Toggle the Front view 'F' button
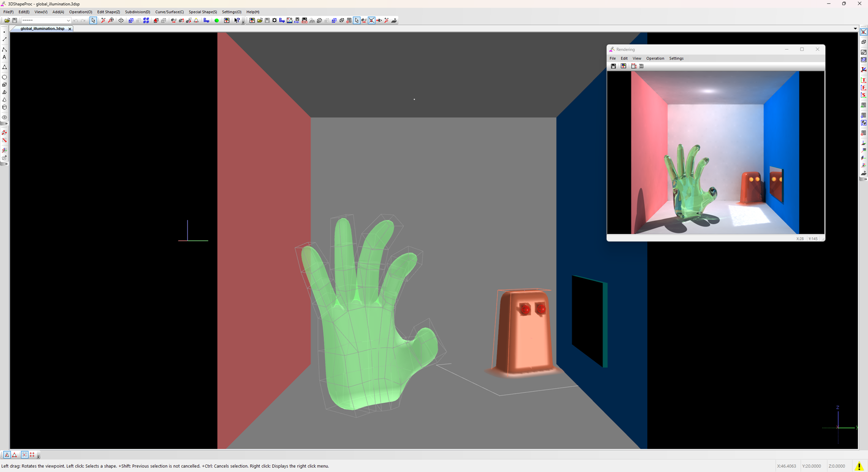The width and height of the screenshot is (868, 472). (x=863, y=88)
